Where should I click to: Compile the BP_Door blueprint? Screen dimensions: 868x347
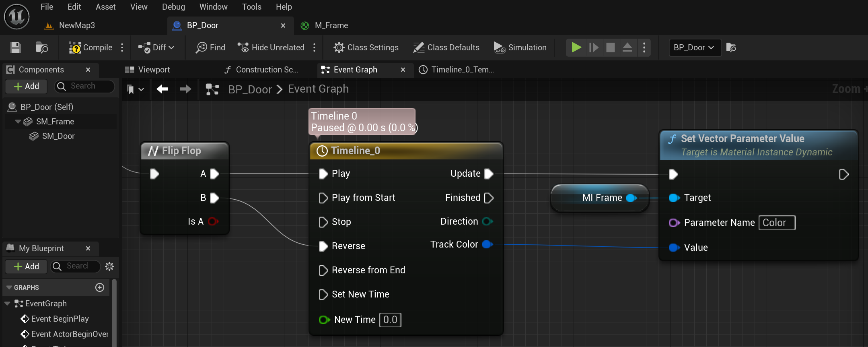pos(91,48)
